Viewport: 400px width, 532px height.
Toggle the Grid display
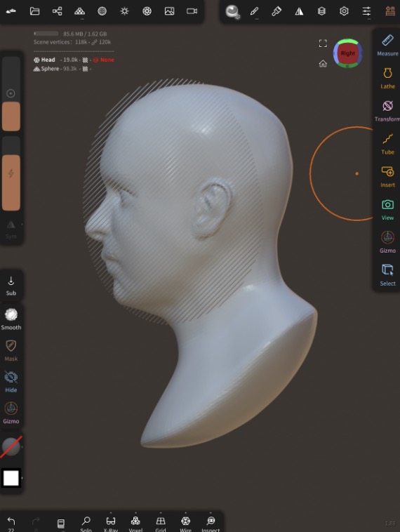coord(161,523)
